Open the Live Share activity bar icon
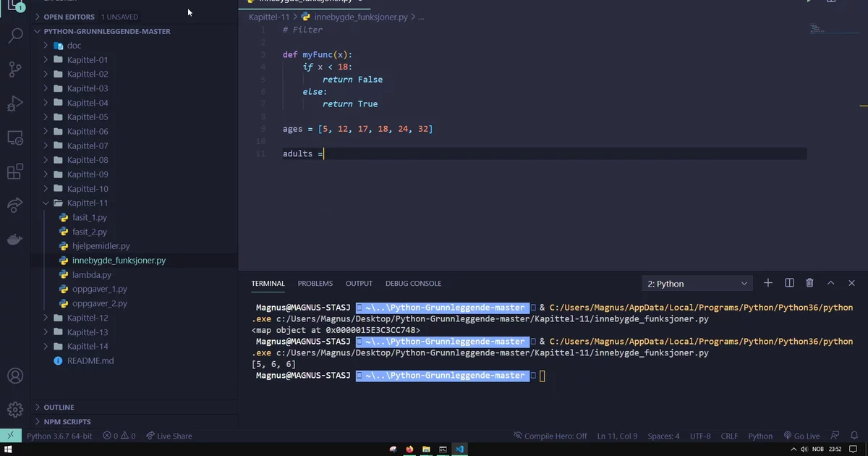This screenshot has height=456, width=868. tap(14, 206)
